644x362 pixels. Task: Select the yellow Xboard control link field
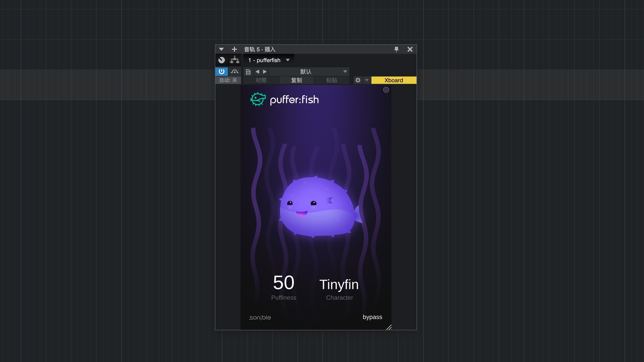(393, 80)
